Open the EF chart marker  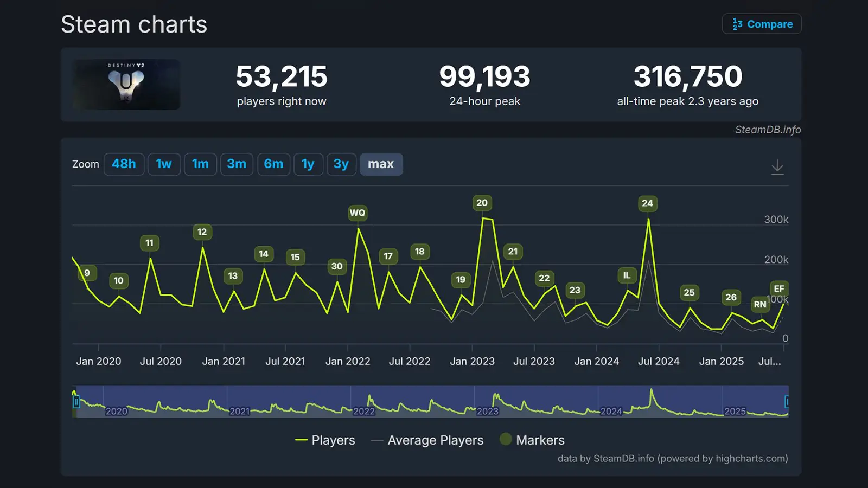click(x=779, y=289)
